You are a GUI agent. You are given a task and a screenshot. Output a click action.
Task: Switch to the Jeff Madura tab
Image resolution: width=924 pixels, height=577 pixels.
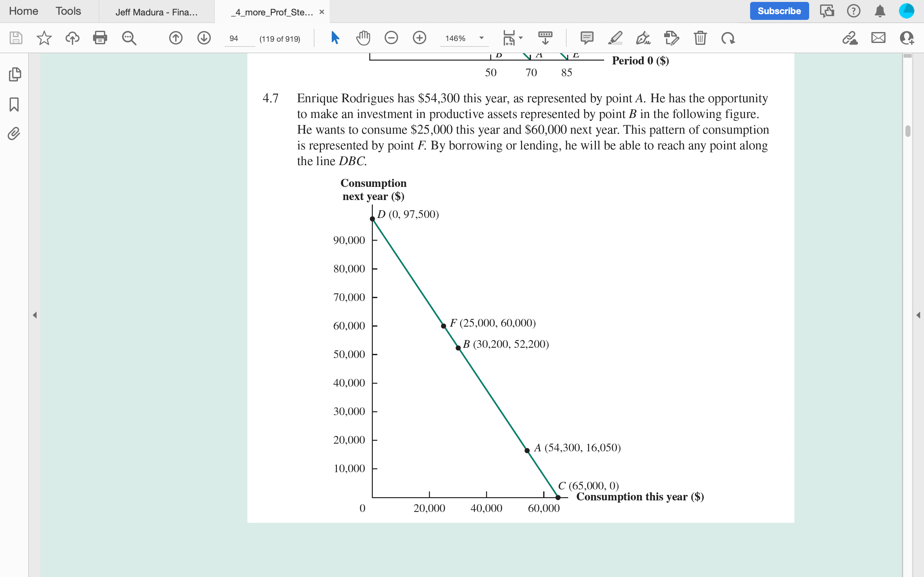pos(157,12)
